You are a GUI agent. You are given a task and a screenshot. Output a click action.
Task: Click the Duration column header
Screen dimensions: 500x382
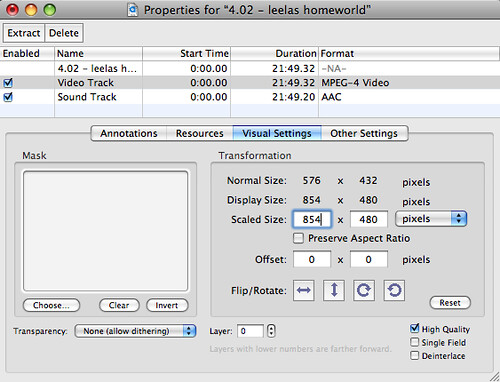point(274,53)
